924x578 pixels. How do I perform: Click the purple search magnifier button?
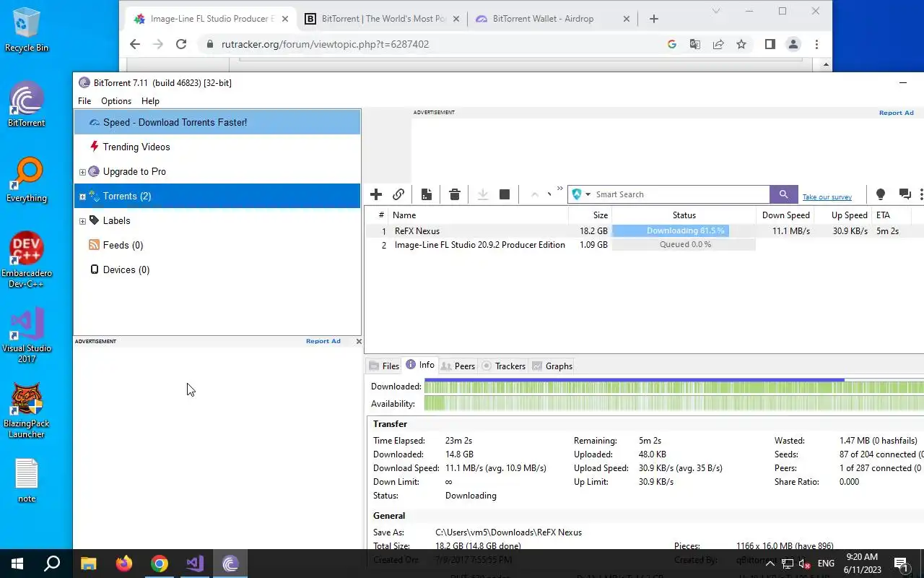coord(784,194)
